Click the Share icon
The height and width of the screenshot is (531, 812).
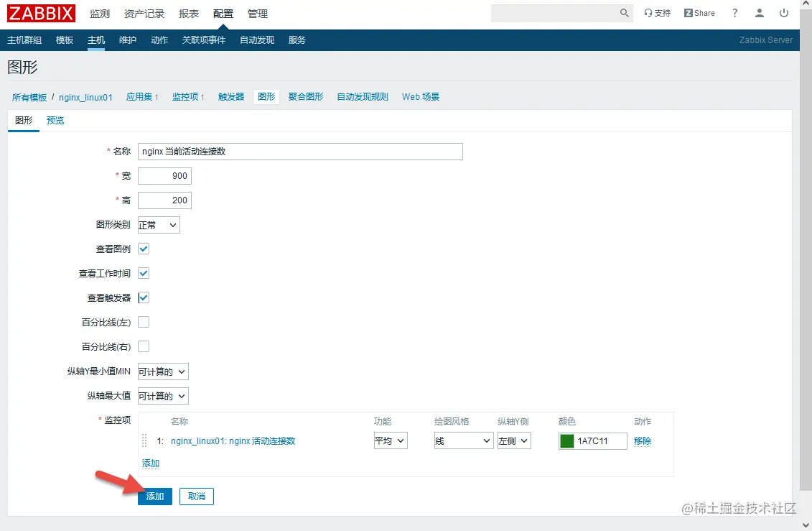698,12
